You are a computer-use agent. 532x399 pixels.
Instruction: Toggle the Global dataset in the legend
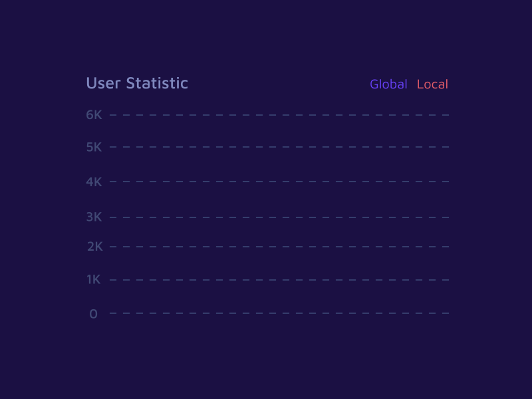(x=388, y=84)
